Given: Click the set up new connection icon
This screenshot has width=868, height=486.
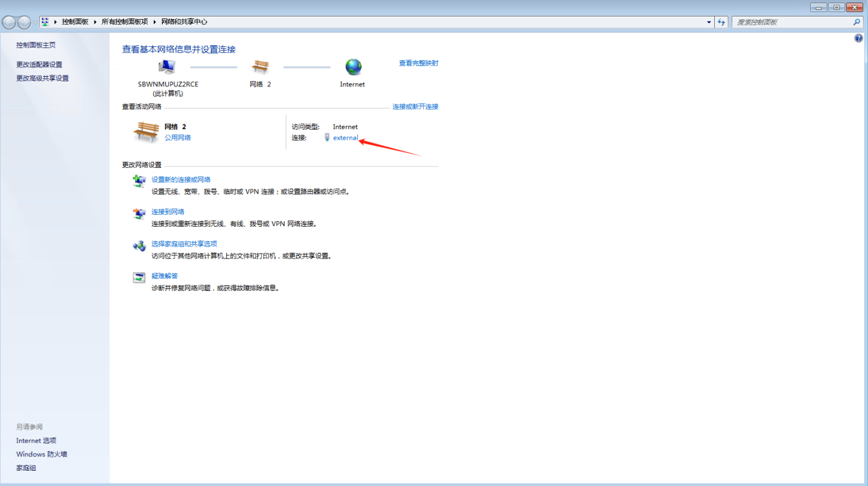Looking at the screenshot, I should point(139,182).
